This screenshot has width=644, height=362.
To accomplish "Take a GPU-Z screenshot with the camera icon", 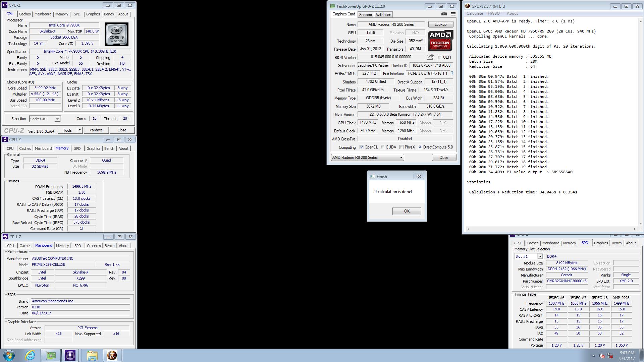I will click(x=444, y=14).
